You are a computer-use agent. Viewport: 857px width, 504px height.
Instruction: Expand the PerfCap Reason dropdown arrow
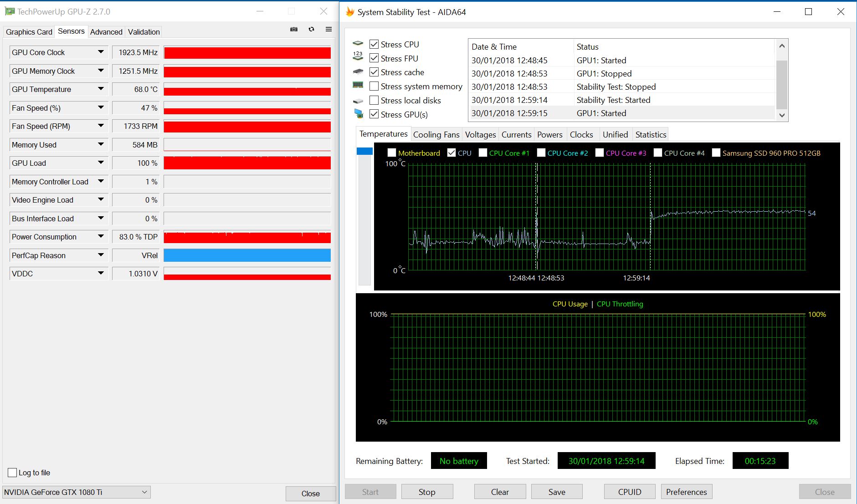click(x=101, y=255)
